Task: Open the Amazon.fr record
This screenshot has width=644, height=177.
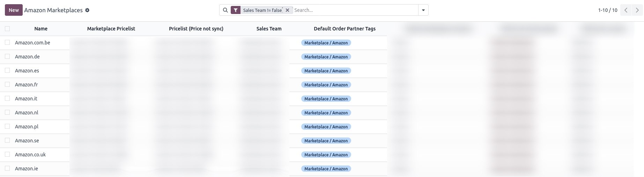Action: click(x=26, y=85)
